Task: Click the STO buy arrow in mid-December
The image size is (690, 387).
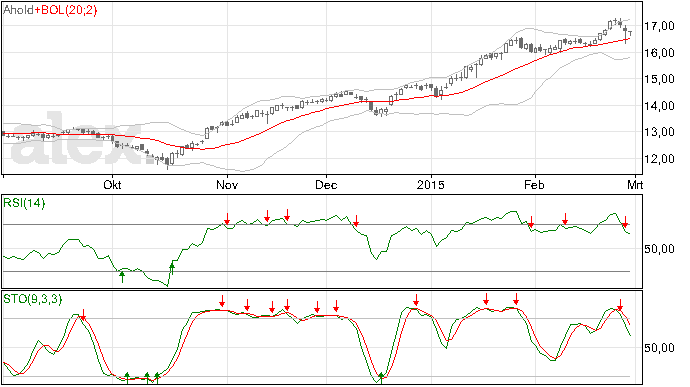Action: click(x=382, y=378)
